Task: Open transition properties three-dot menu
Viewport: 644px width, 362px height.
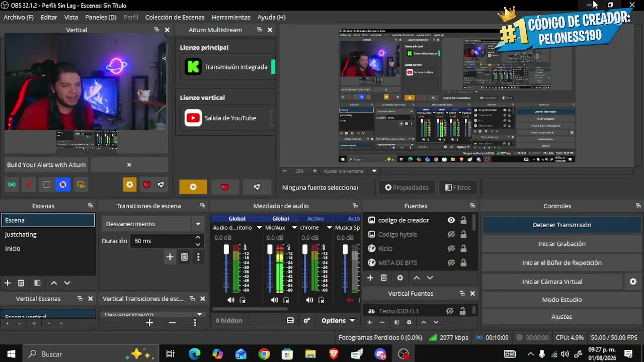Action: click(x=198, y=257)
